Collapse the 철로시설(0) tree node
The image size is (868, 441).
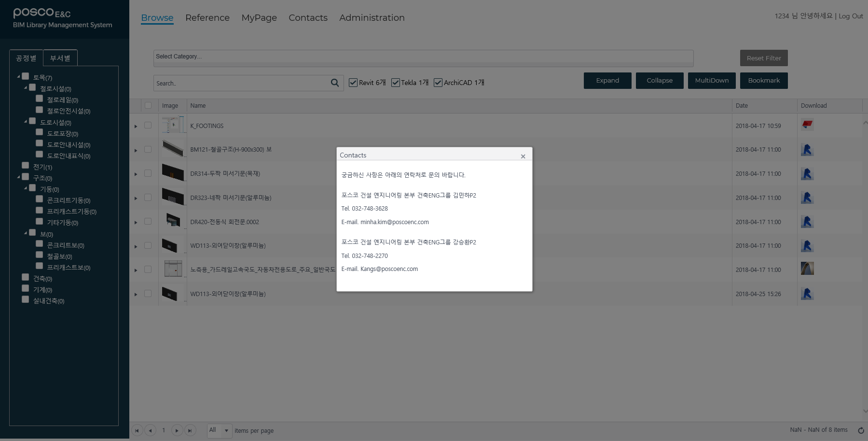tap(26, 87)
